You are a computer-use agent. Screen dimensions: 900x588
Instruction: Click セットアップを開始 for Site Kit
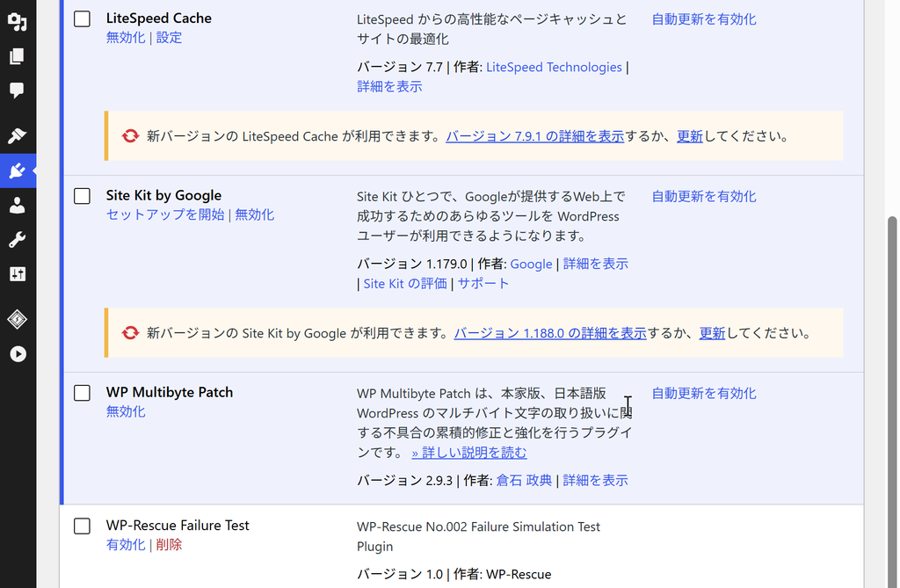click(x=165, y=214)
